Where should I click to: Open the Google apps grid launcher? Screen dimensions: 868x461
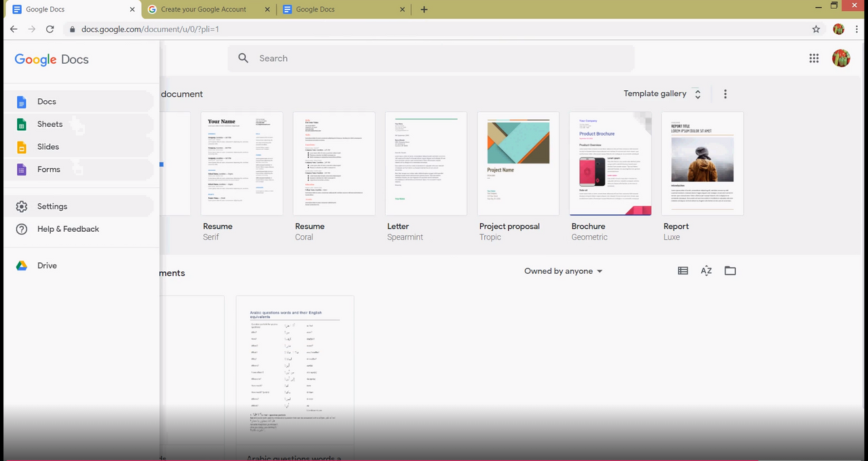click(814, 58)
